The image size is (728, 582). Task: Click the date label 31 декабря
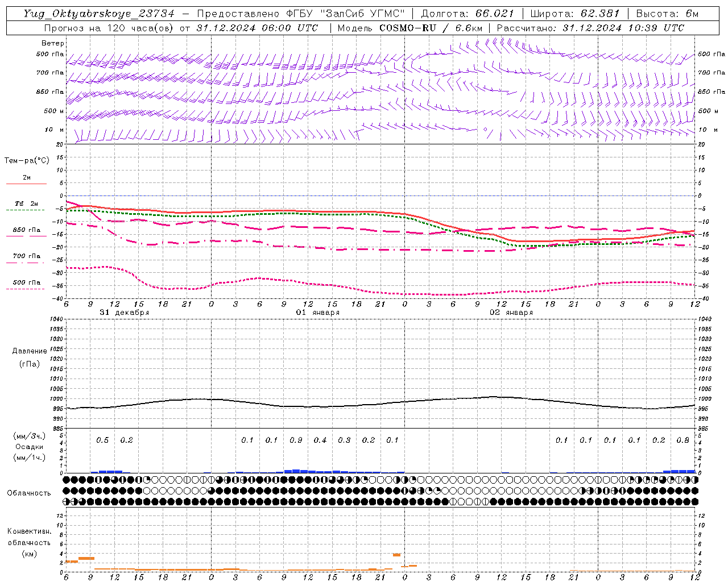[x=125, y=313]
